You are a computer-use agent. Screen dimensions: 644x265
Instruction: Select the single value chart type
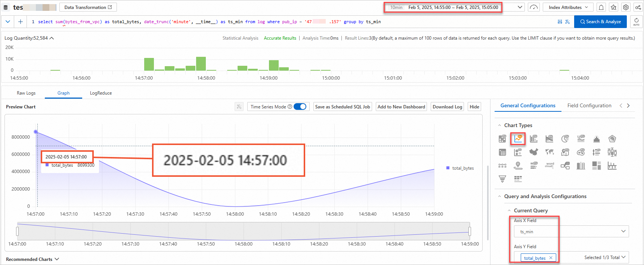click(581, 139)
